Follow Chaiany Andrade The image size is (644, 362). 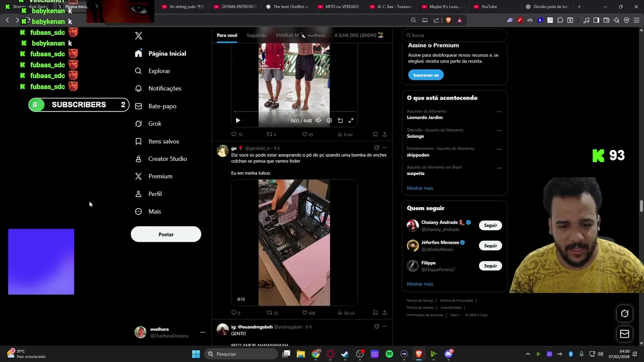click(490, 225)
